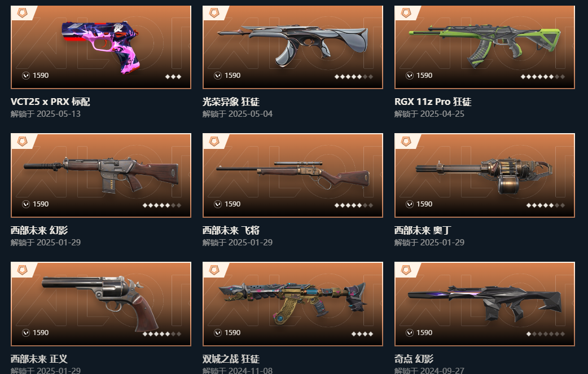This screenshot has width=588, height=374.
Task: Click tier badge icon on 双城之战 card
Action: [x=214, y=270]
